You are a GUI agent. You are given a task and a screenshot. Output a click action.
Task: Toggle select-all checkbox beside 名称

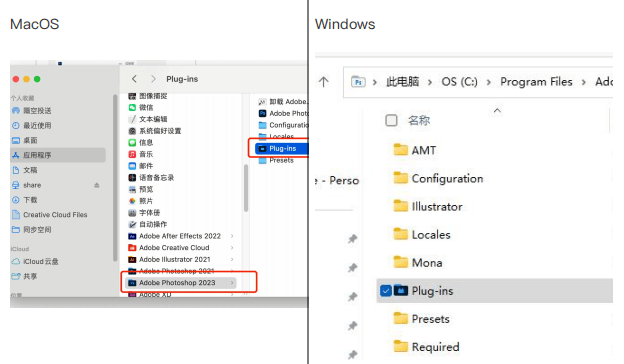pyautogui.click(x=391, y=120)
